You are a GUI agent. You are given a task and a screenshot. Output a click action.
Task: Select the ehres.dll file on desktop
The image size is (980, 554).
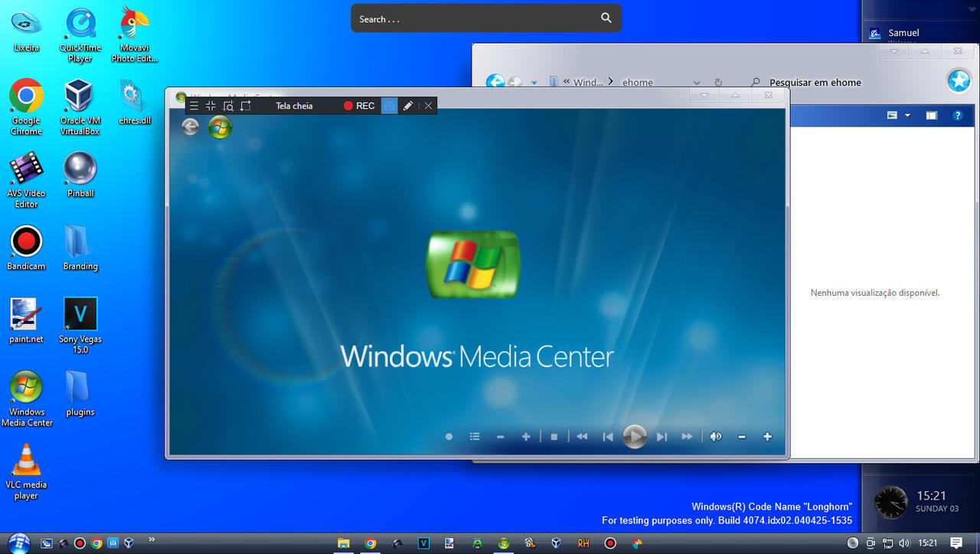[x=135, y=102]
